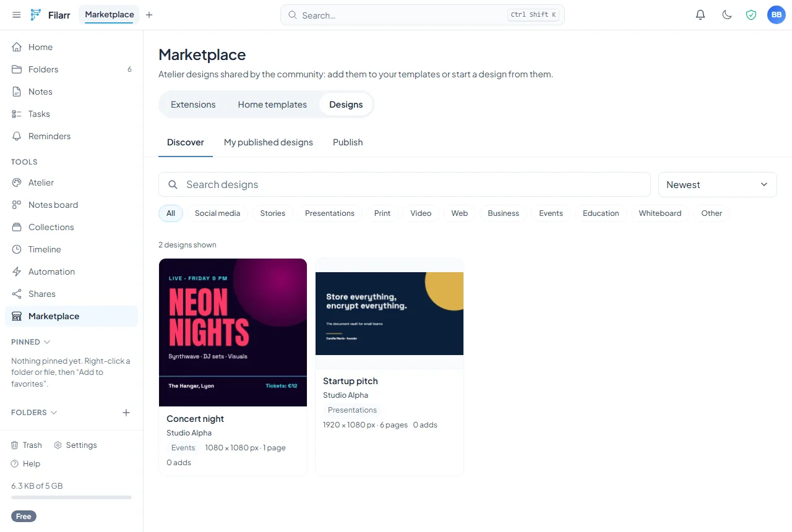This screenshot has width=792, height=532.
Task: Go to Home in sidebar
Action: (x=71, y=47)
